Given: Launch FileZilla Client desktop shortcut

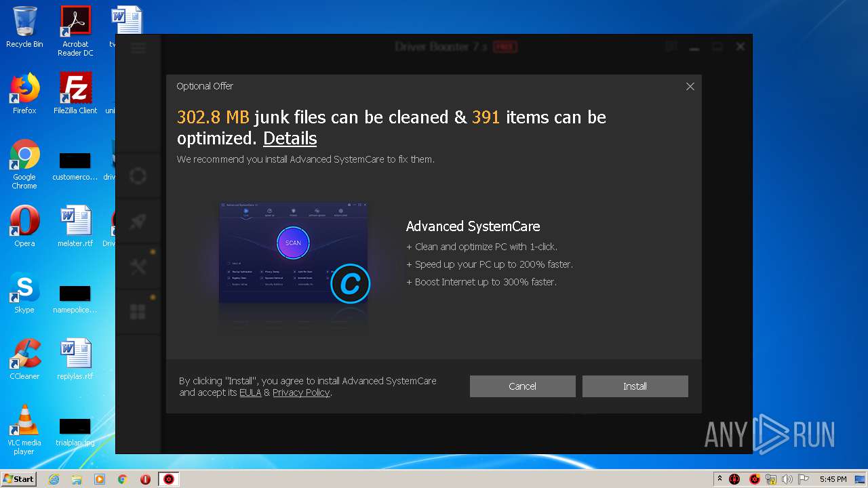Looking at the screenshot, I should coord(75,94).
